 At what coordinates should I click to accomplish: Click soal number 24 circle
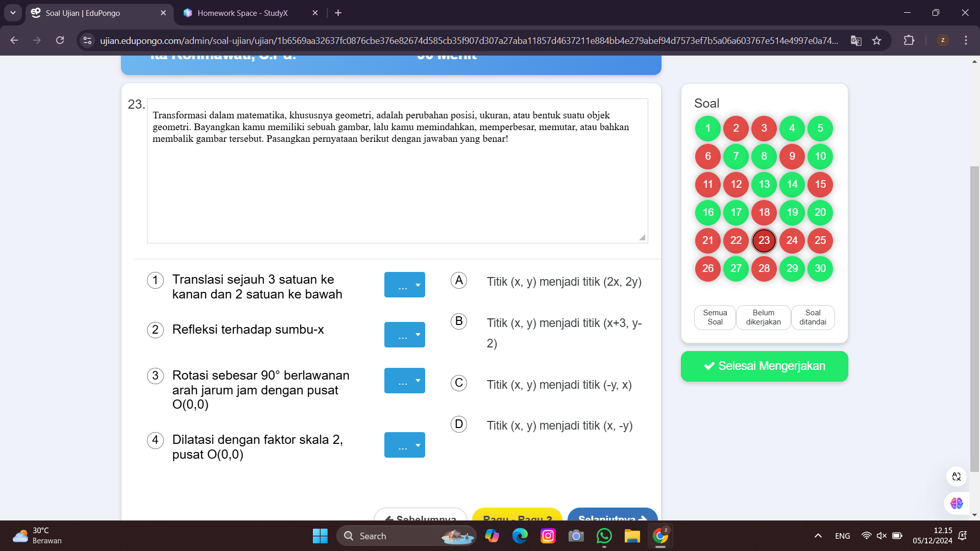[x=792, y=240]
